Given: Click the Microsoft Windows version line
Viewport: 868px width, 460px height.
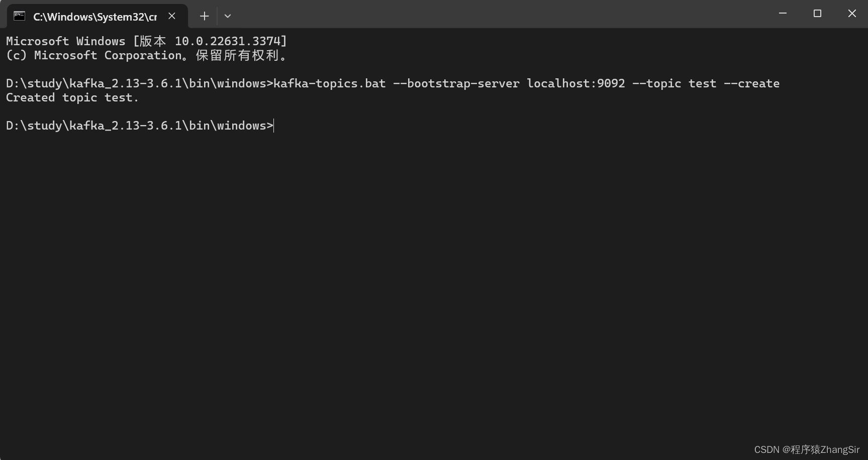Looking at the screenshot, I should point(146,41).
